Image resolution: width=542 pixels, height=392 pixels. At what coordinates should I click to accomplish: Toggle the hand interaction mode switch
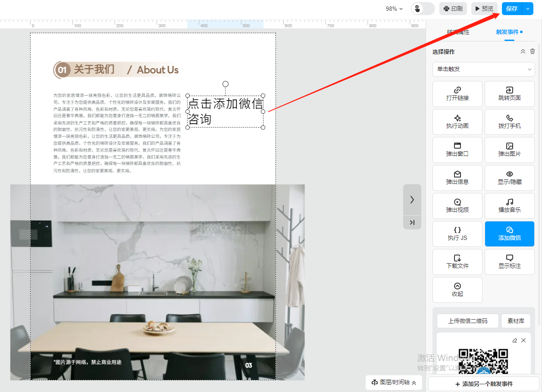423,9
